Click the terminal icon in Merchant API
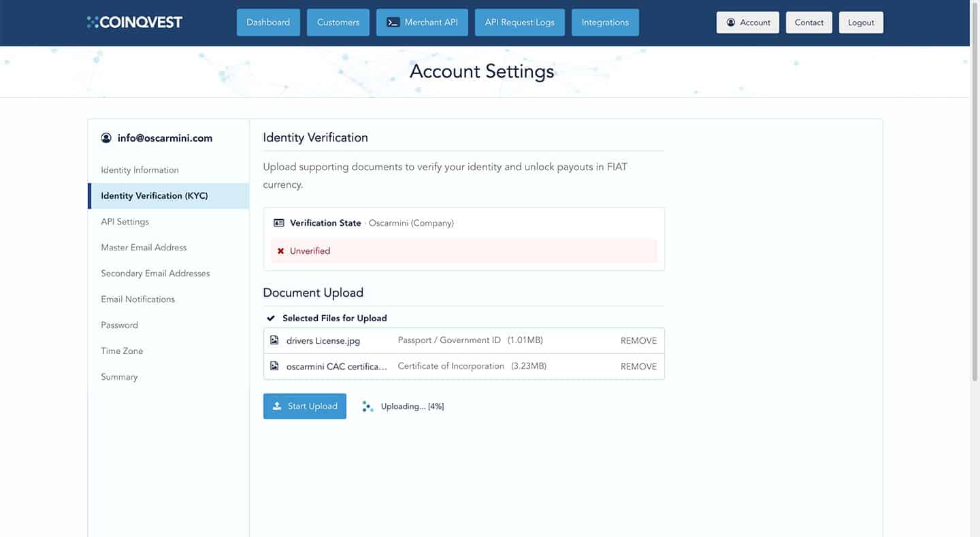 (393, 22)
